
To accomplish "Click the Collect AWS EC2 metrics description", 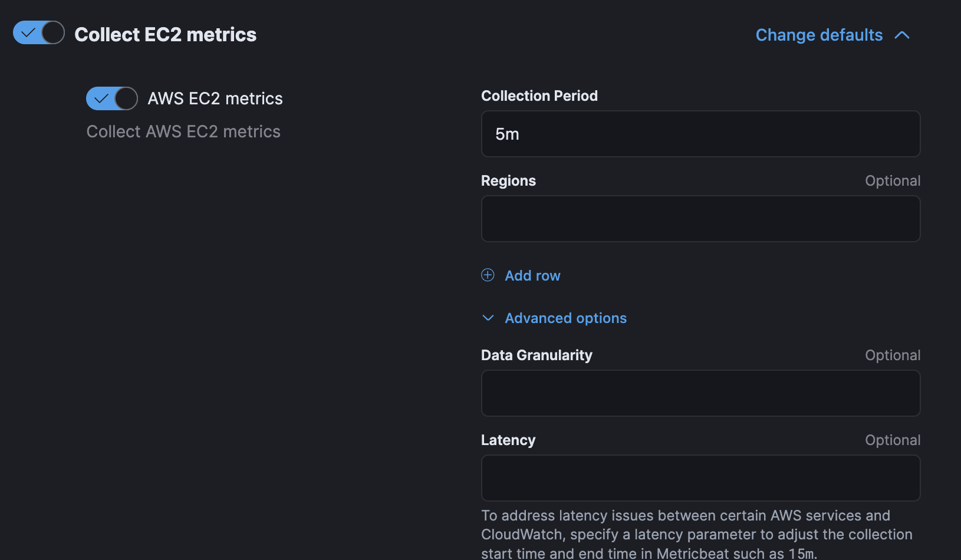I will point(183,131).
